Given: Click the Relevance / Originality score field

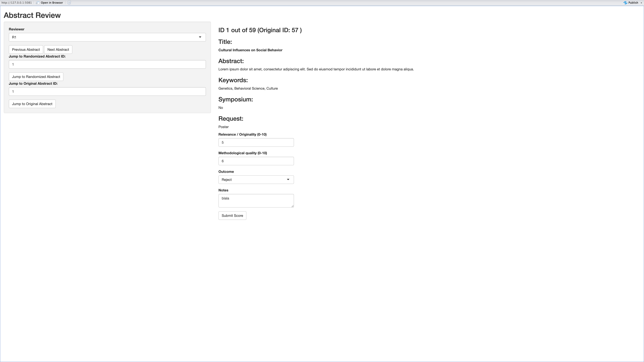Looking at the screenshot, I should tap(256, 142).
